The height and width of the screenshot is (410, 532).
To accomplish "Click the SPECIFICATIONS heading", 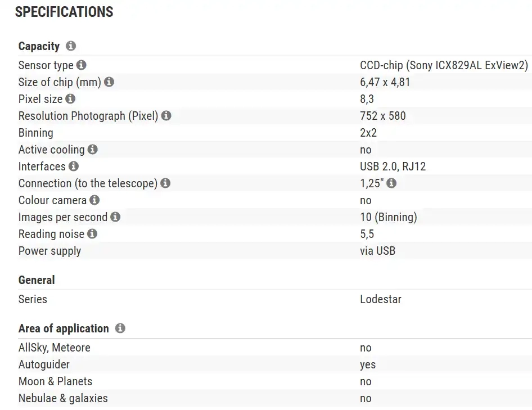I will pyautogui.click(x=64, y=12).
